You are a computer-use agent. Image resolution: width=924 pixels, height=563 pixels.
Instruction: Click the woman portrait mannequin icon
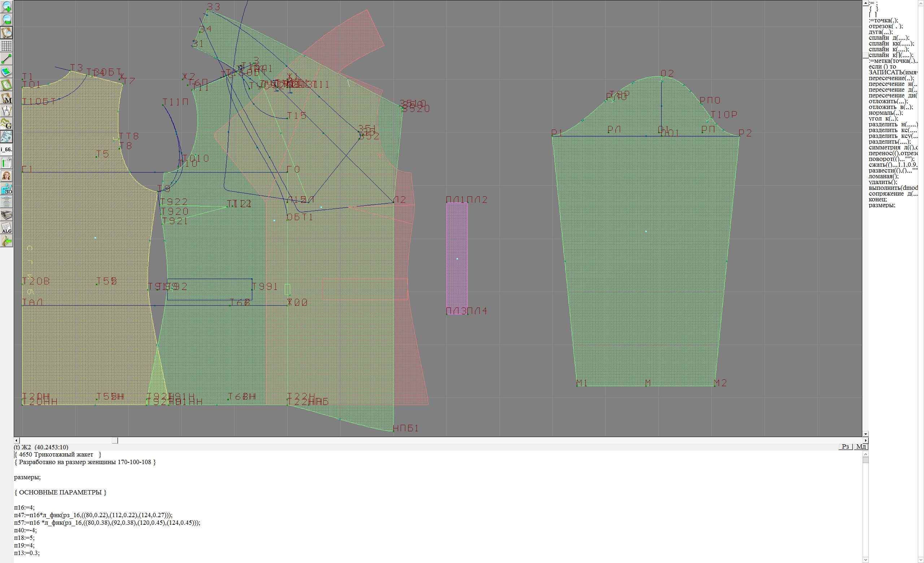click(6, 176)
